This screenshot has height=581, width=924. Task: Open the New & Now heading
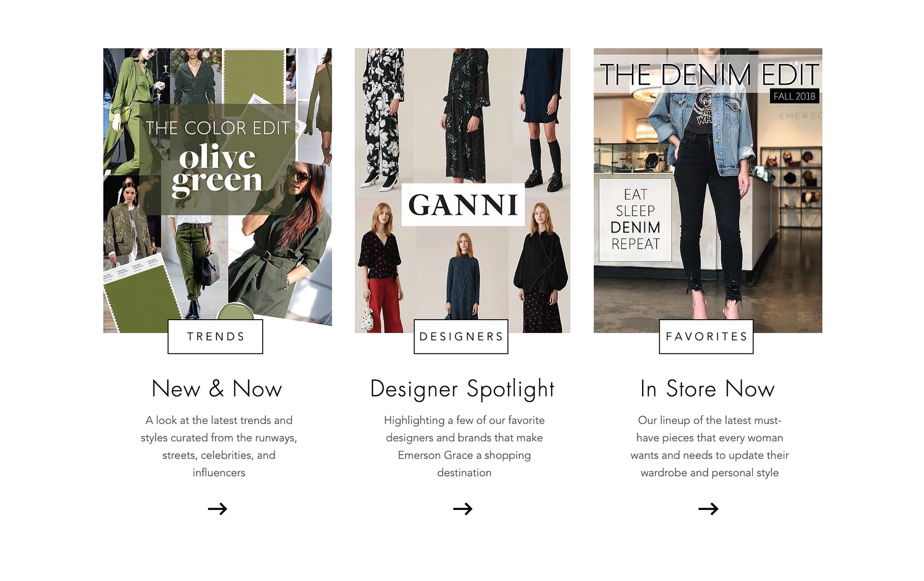tap(217, 388)
